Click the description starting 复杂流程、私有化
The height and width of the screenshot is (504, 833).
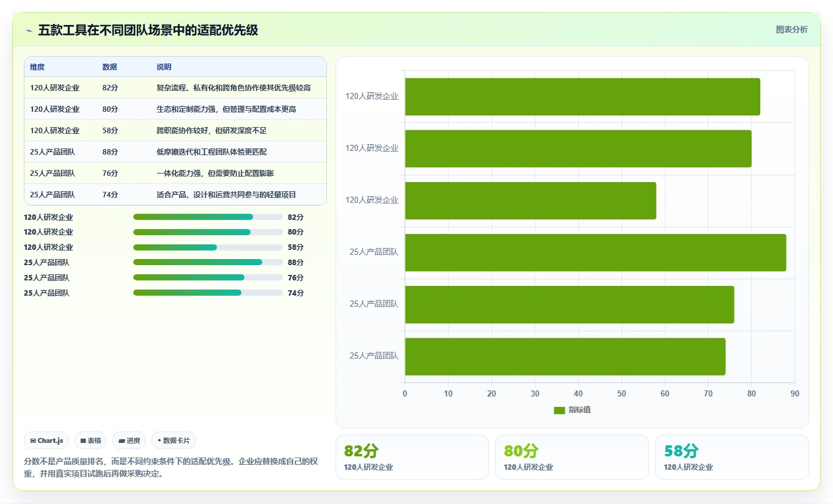(x=233, y=88)
